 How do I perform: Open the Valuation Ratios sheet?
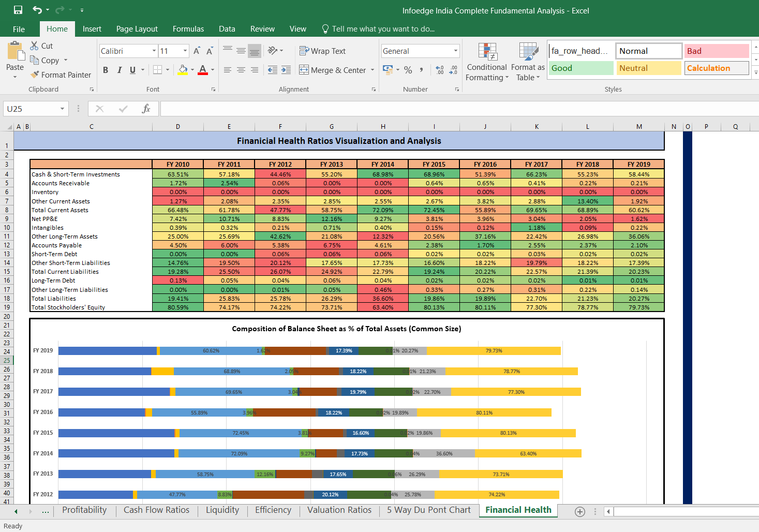pos(339,510)
